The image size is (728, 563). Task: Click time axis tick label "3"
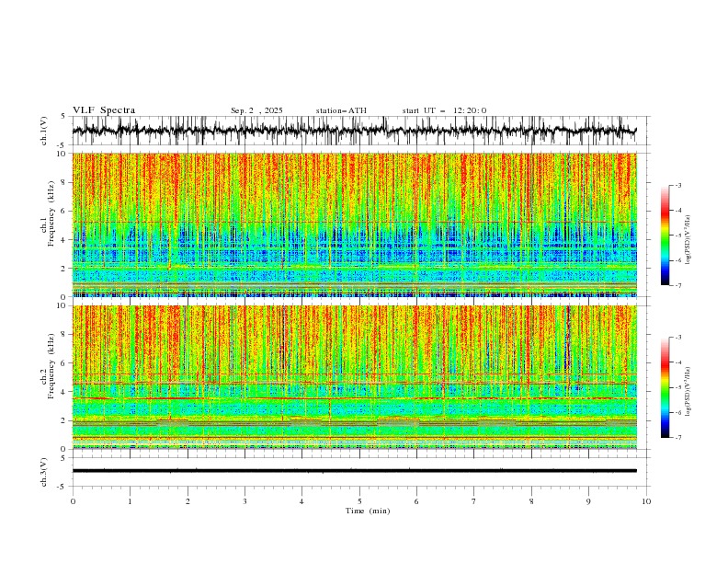click(245, 501)
